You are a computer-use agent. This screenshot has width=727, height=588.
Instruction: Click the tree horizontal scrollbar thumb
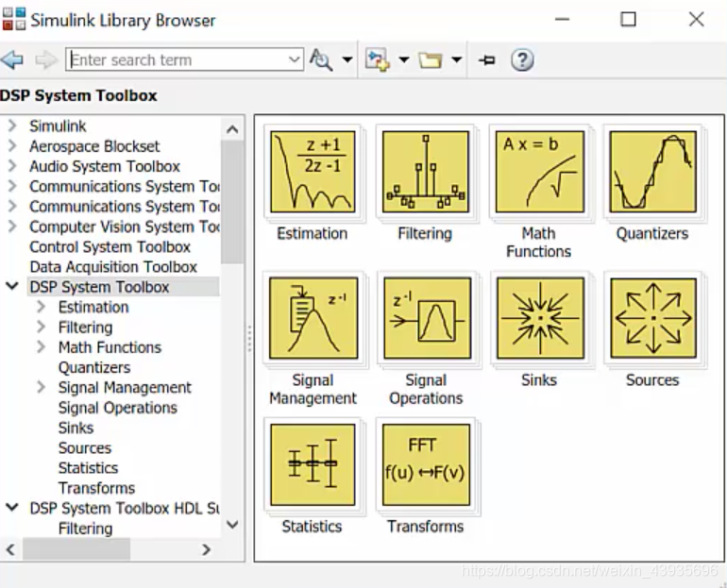[x=76, y=549]
